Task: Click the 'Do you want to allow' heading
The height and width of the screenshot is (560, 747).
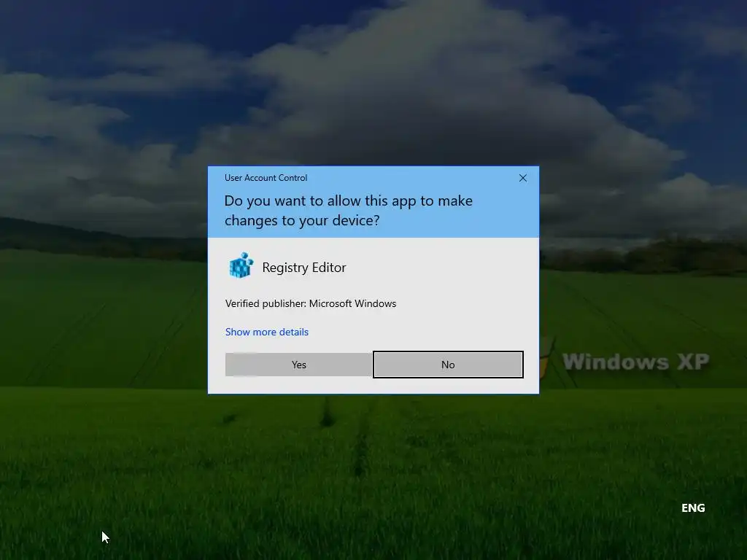Action: pos(348,211)
